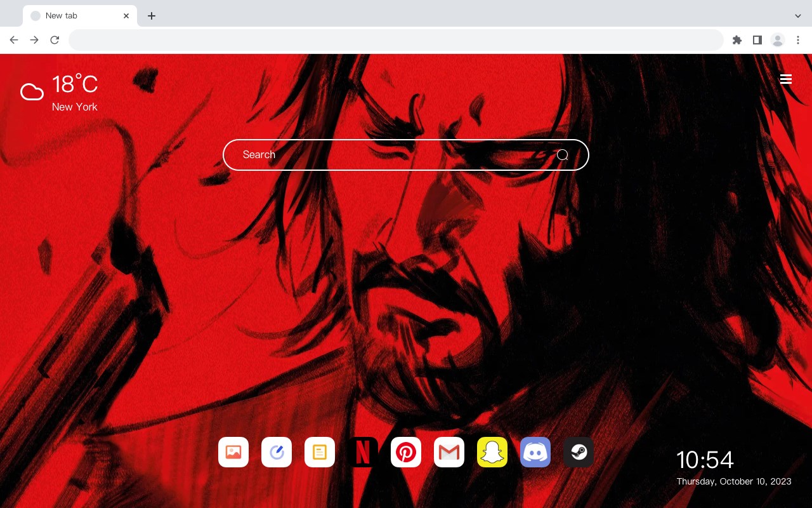Open the hamburger menu on the page
The image size is (812, 508).
tap(786, 79)
